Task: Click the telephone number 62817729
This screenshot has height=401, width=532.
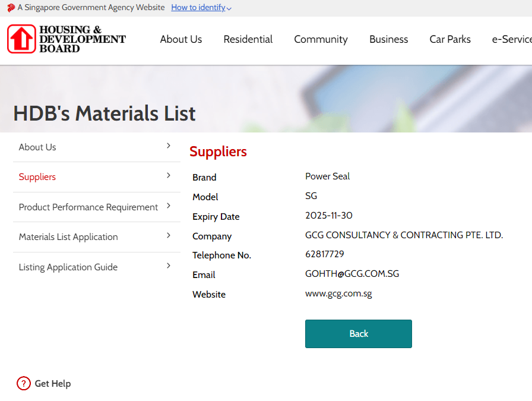Action: coord(325,254)
